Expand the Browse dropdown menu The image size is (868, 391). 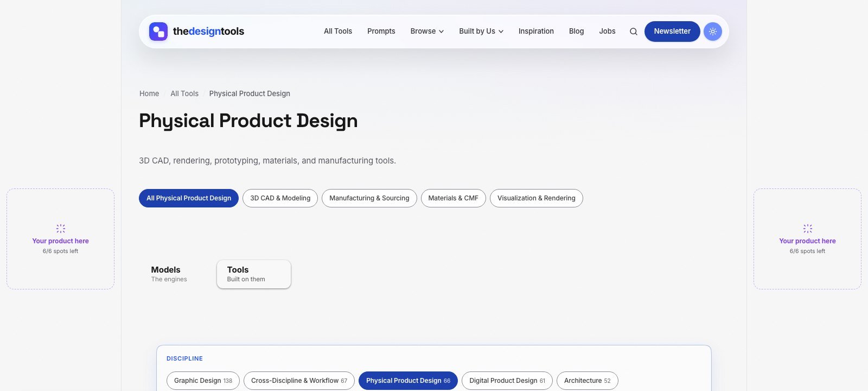point(427,31)
